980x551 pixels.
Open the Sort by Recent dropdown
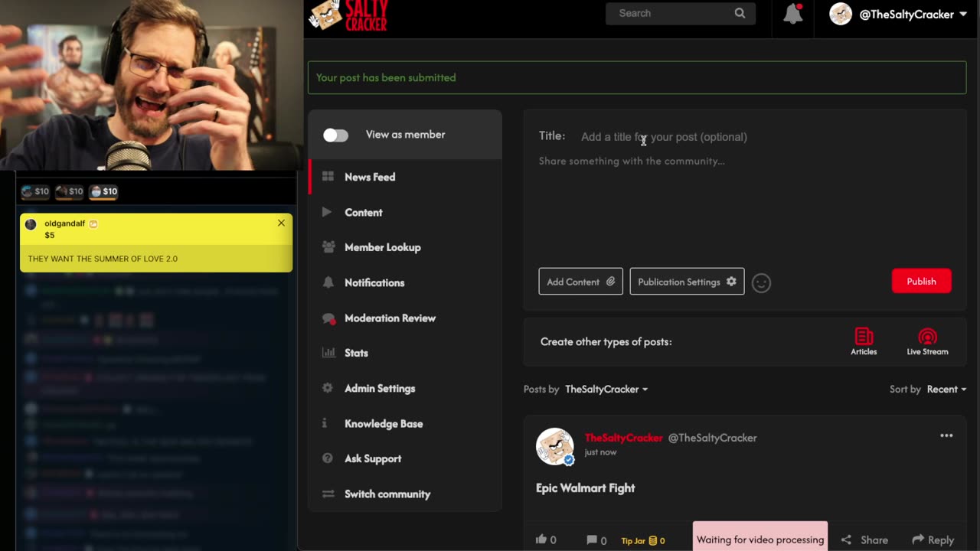click(x=946, y=389)
